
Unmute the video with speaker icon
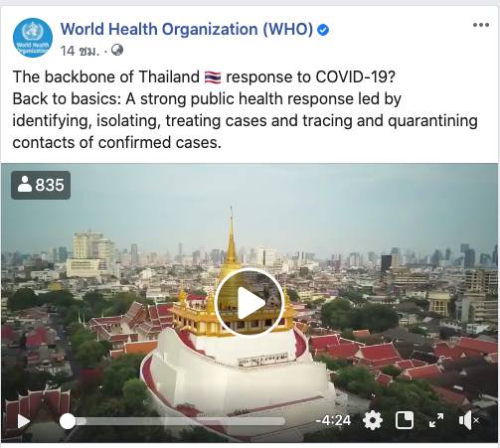pyautogui.click(x=468, y=420)
